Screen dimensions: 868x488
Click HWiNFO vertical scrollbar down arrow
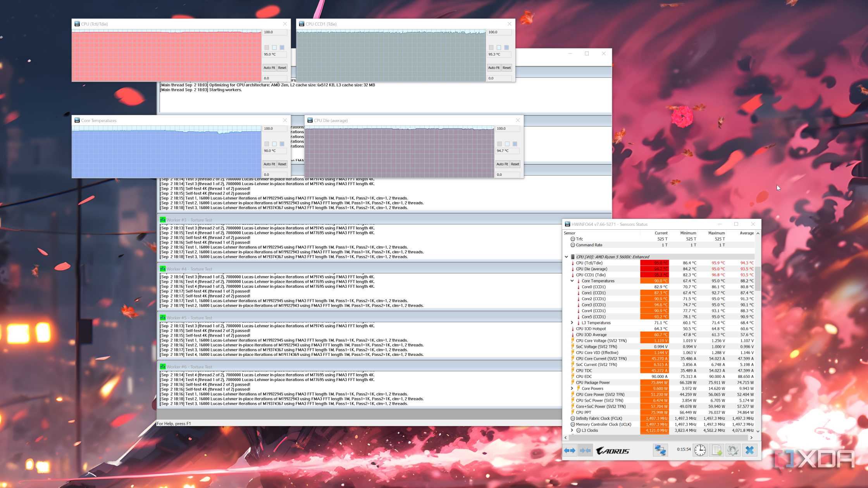[758, 431]
